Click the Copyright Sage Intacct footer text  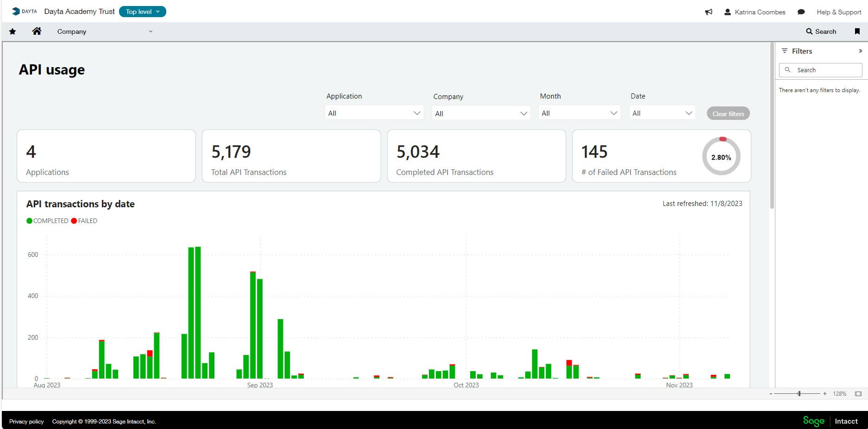click(104, 422)
